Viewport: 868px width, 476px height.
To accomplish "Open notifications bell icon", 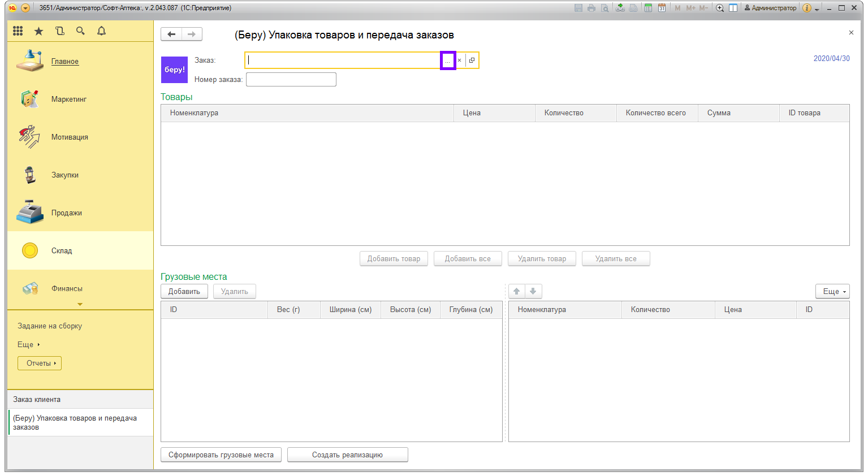I will 101,31.
